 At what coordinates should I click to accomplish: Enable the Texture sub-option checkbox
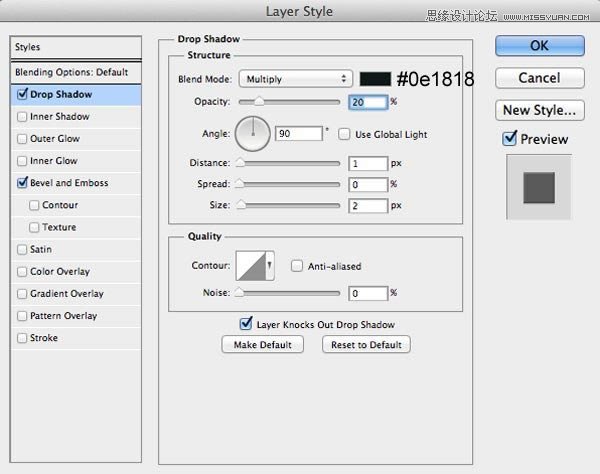(x=34, y=227)
